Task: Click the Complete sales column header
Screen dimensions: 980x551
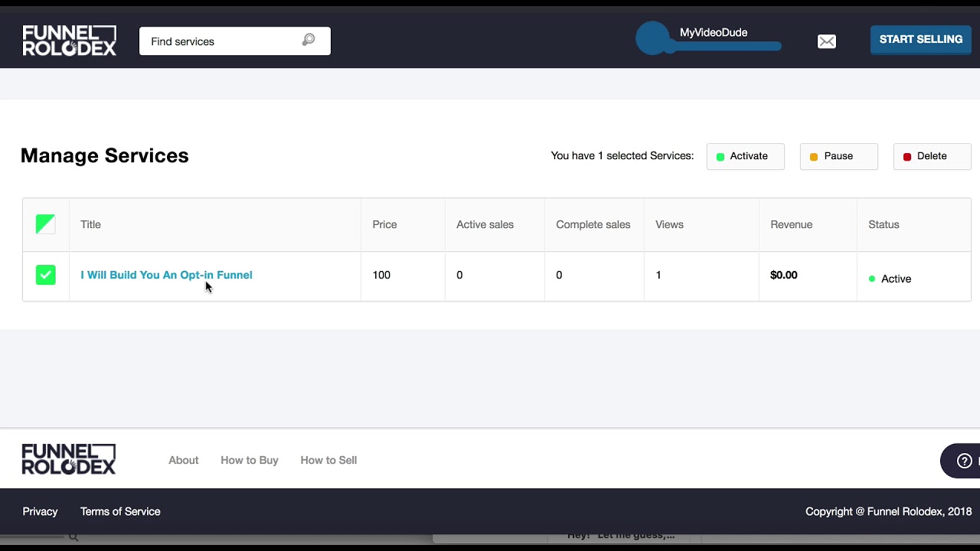Action: 593,224
